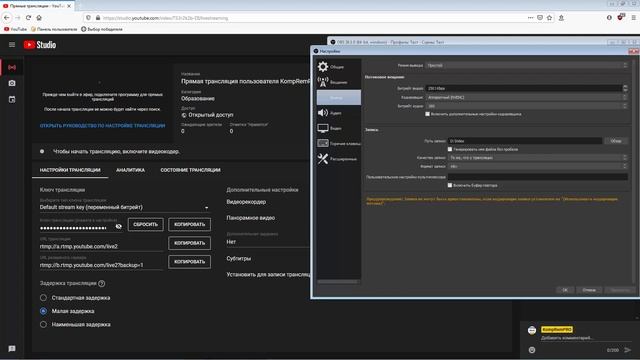The image size is (640, 360).
Task: Enable the replay buffer checkbox in OBS
Action: pyautogui.click(x=450, y=185)
